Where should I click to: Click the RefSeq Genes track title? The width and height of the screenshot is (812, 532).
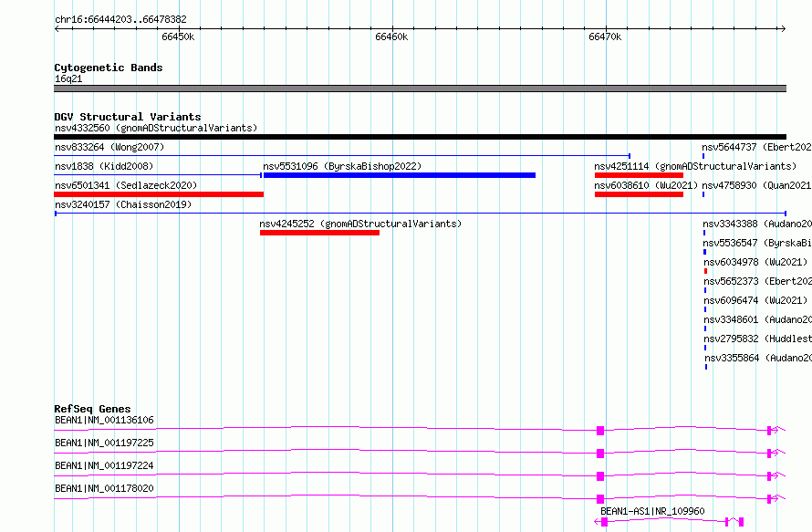coord(92,409)
